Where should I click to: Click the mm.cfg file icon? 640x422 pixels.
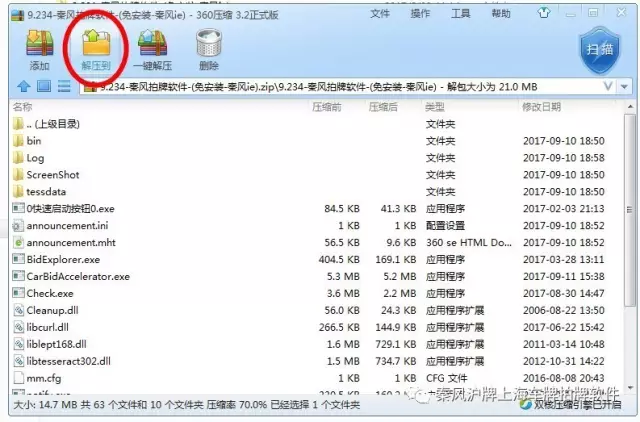point(18,378)
